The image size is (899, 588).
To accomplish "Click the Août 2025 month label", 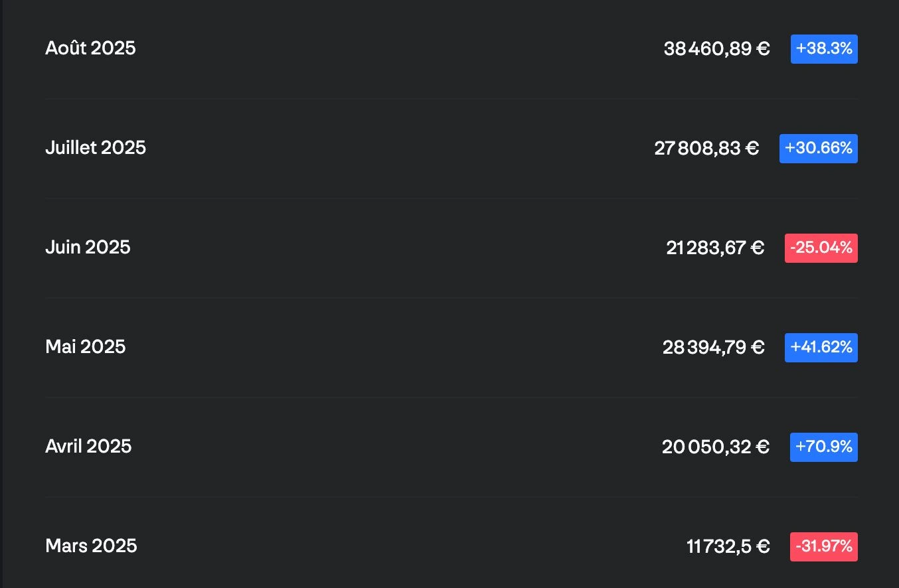I will [90, 48].
